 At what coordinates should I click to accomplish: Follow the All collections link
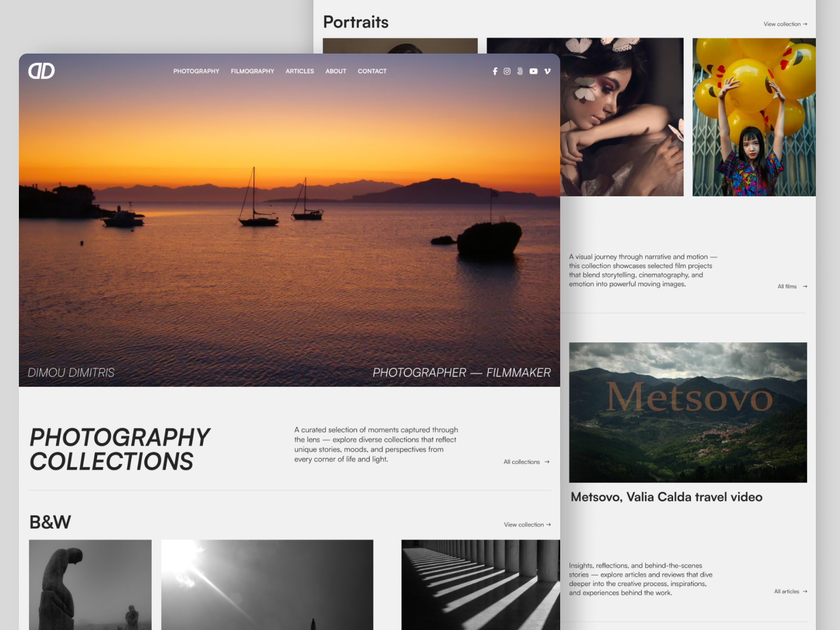coord(527,462)
